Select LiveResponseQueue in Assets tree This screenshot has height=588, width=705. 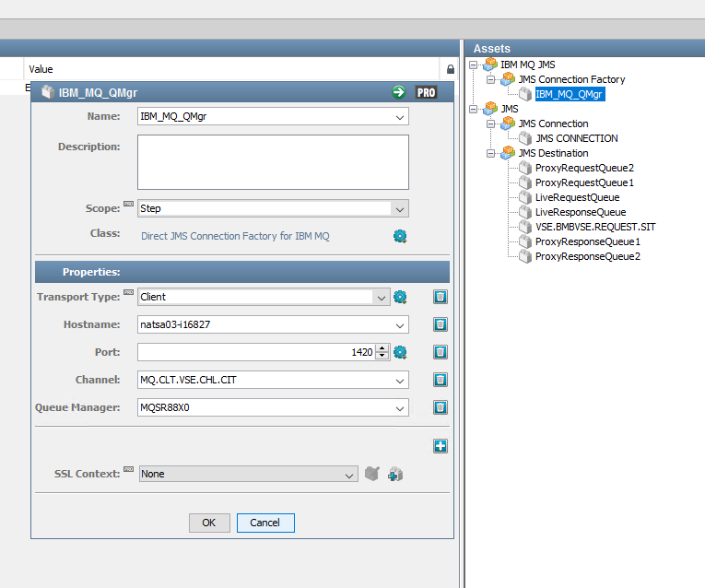click(581, 212)
